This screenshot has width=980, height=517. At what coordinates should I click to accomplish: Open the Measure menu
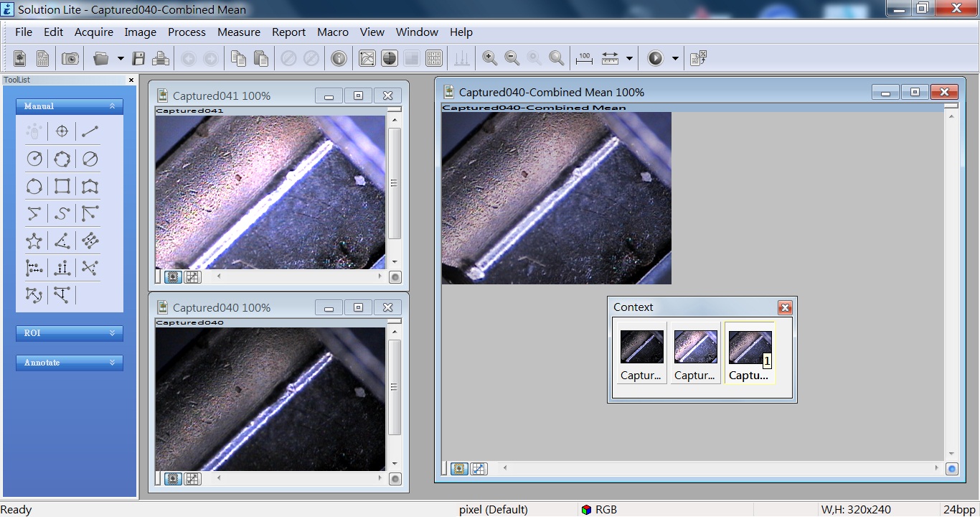click(238, 32)
